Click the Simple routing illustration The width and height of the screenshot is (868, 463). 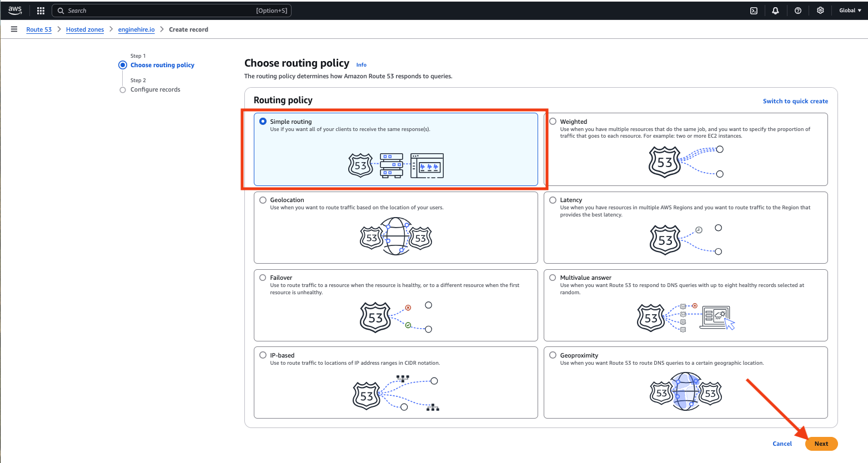(x=396, y=165)
